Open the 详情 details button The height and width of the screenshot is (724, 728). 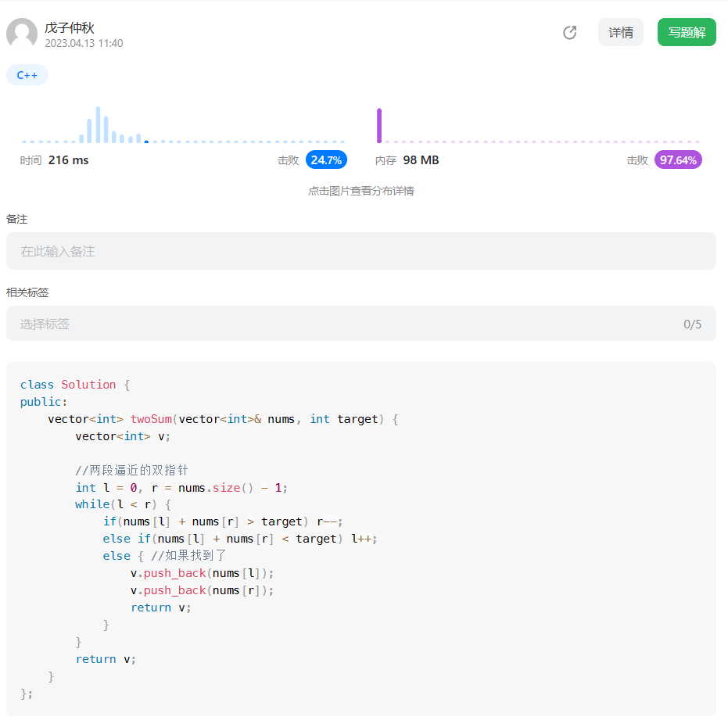click(620, 32)
